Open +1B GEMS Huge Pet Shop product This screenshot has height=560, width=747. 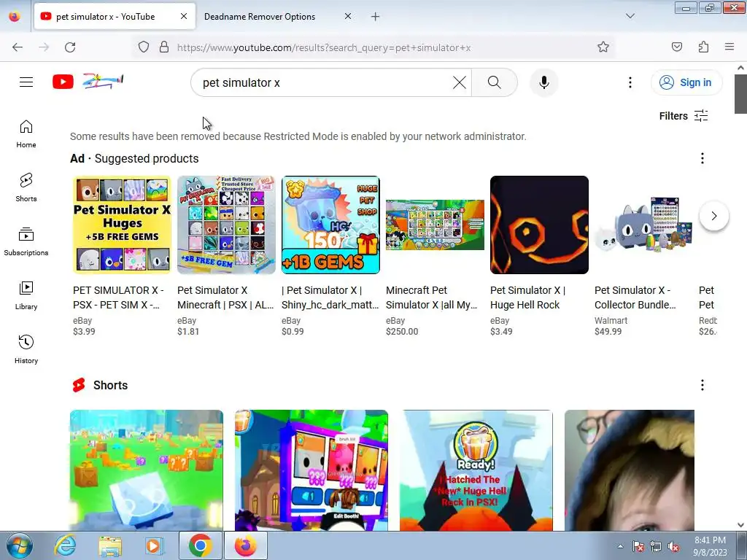point(330,225)
